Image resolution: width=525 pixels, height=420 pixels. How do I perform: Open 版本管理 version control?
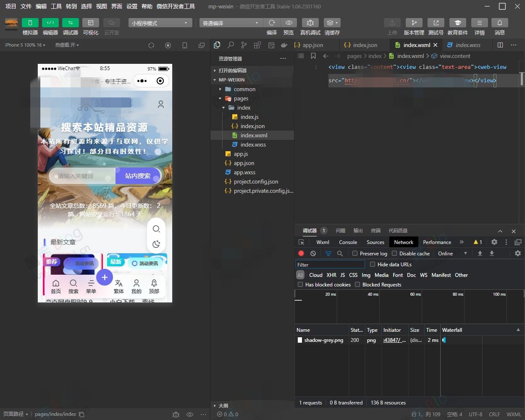[x=414, y=23]
